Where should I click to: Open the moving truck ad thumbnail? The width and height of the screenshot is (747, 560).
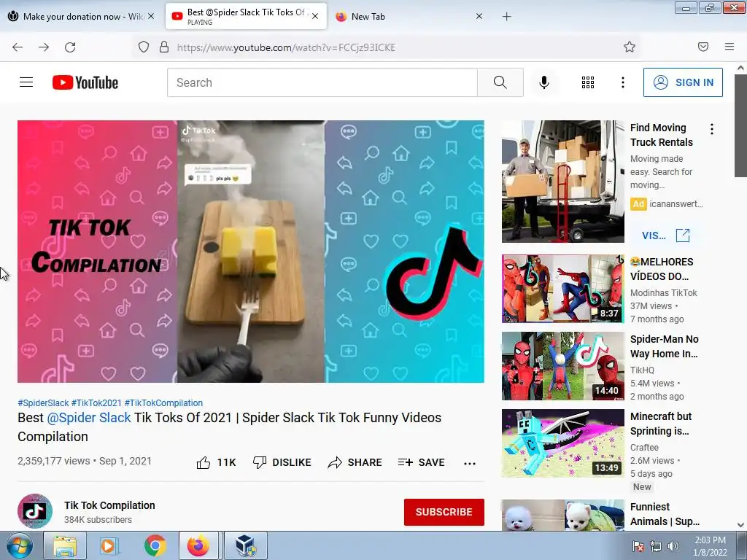pos(562,182)
